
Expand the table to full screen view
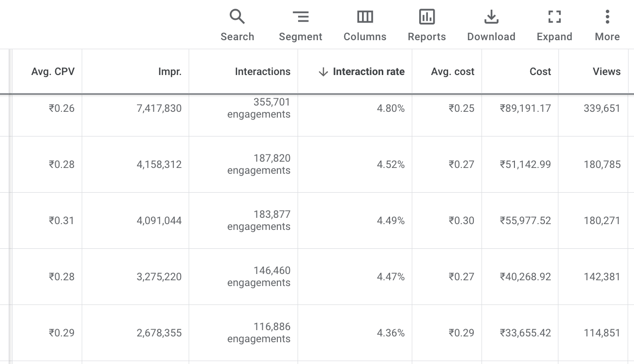[x=554, y=16]
